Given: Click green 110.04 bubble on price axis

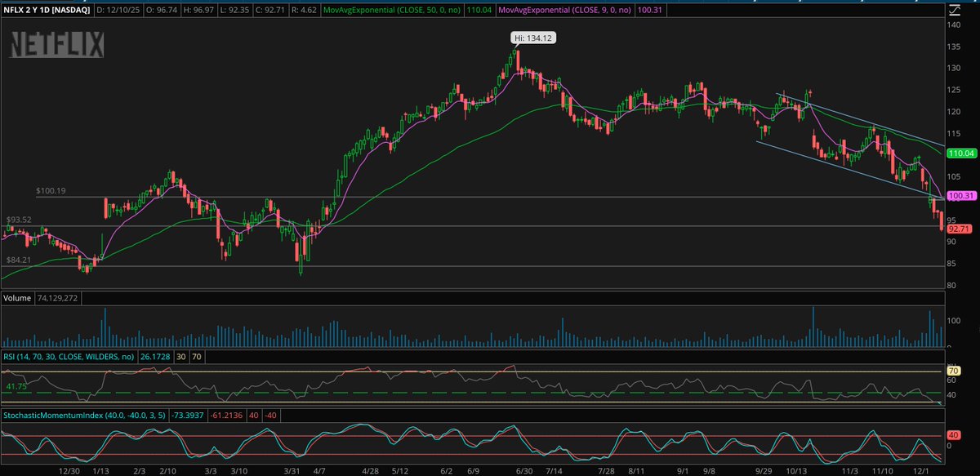Looking at the screenshot, I should [960, 153].
